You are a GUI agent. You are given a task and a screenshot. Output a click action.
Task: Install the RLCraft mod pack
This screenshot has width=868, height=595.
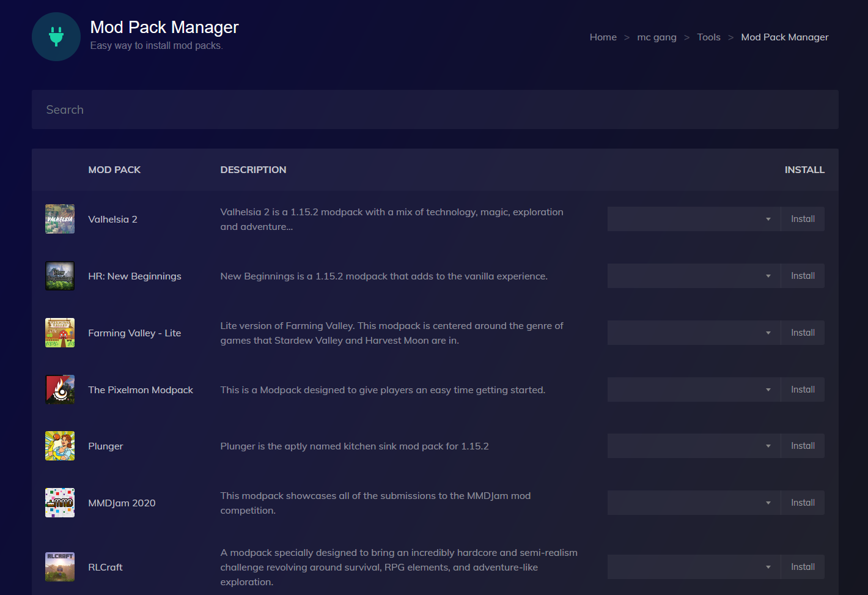[x=803, y=567]
